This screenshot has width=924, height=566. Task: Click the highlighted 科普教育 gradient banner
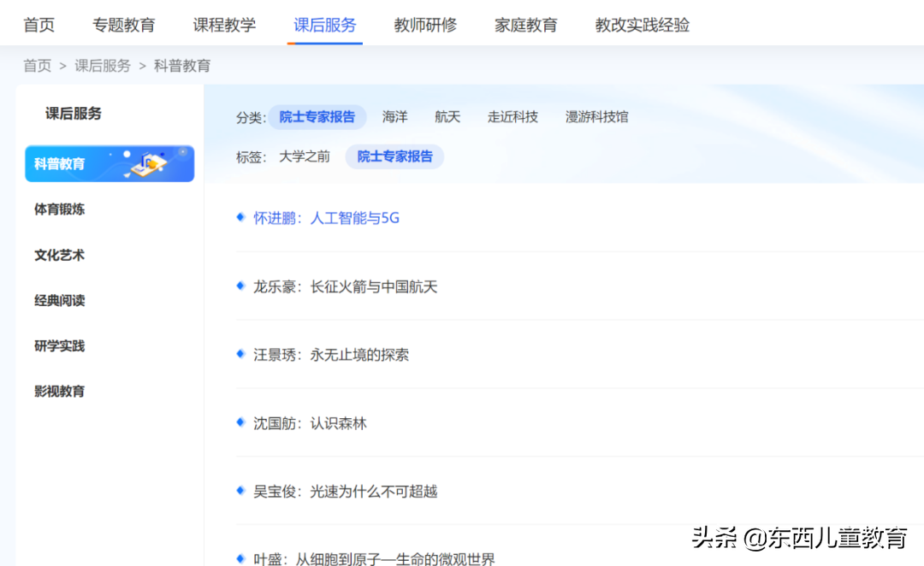110,164
